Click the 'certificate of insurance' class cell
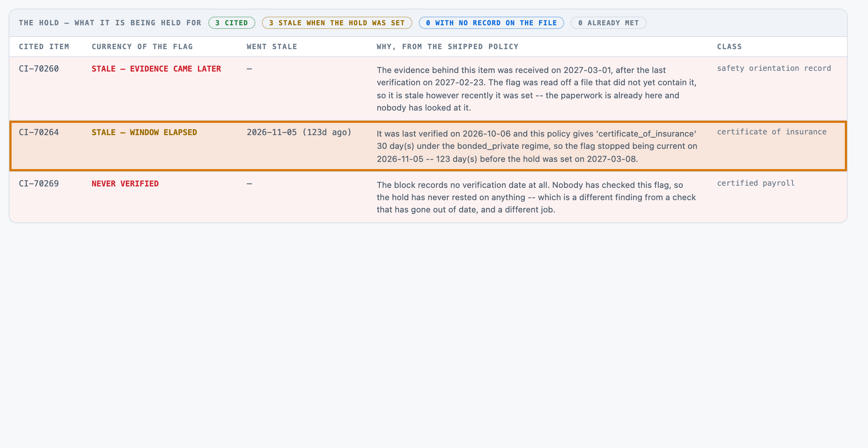Viewport: 868px width, 448px height. pos(772,132)
